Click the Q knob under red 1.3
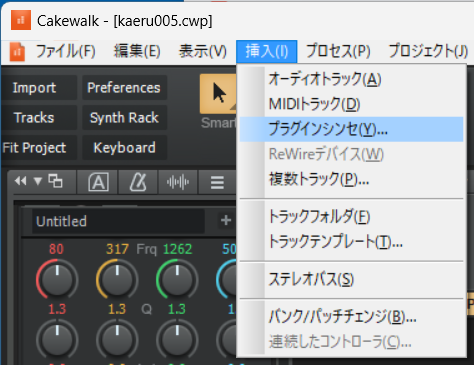474x365 pixels. pyautogui.click(x=57, y=339)
